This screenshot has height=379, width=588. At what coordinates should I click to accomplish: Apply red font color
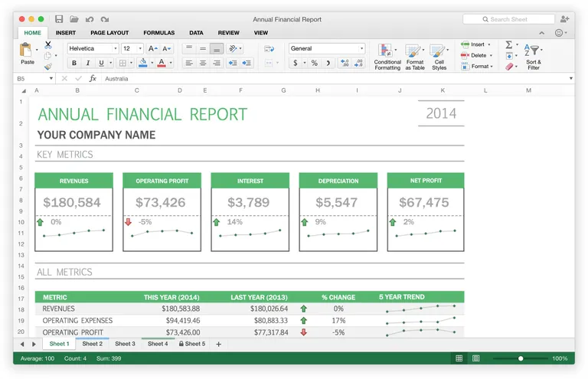(x=162, y=63)
